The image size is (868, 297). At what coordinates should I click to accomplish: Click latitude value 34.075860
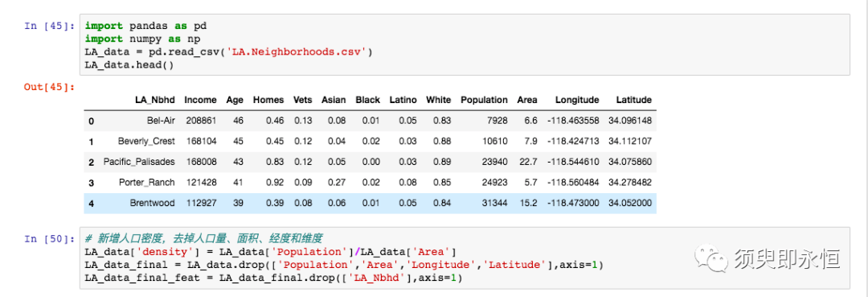[x=630, y=162]
